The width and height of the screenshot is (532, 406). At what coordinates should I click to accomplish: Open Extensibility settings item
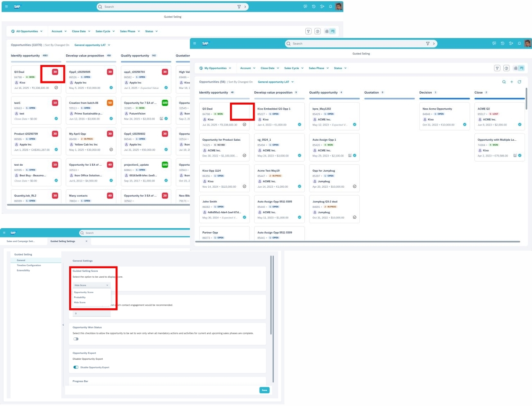[23, 270]
